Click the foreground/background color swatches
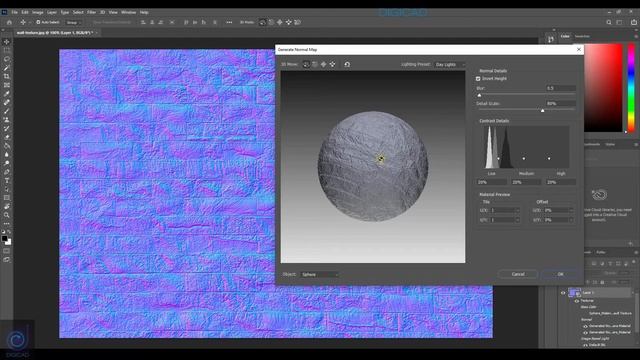640x360 pixels. click(6, 239)
